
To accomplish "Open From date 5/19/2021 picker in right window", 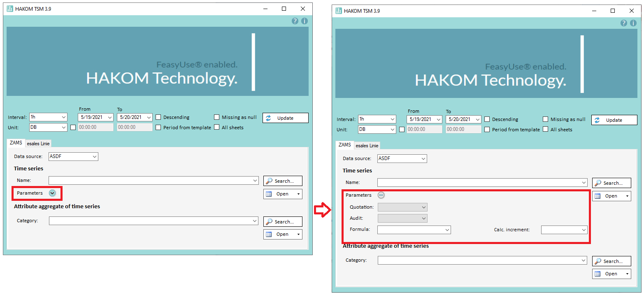I will [424, 119].
